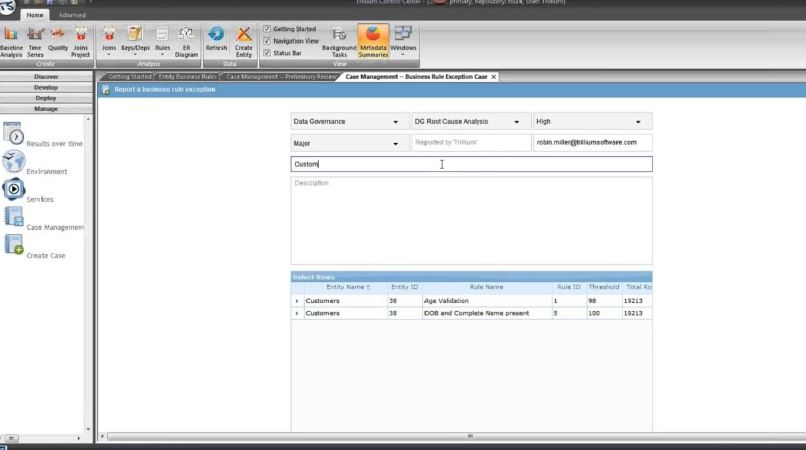Screen dimensions: 806x450
Task: Launch the Quality tool icon
Action: click(58, 39)
